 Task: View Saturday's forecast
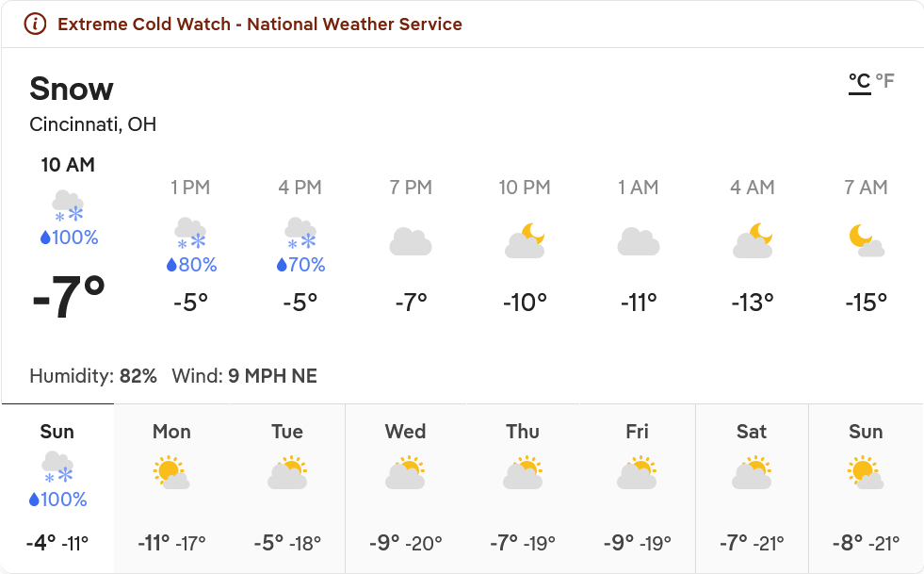click(x=752, y=487)
